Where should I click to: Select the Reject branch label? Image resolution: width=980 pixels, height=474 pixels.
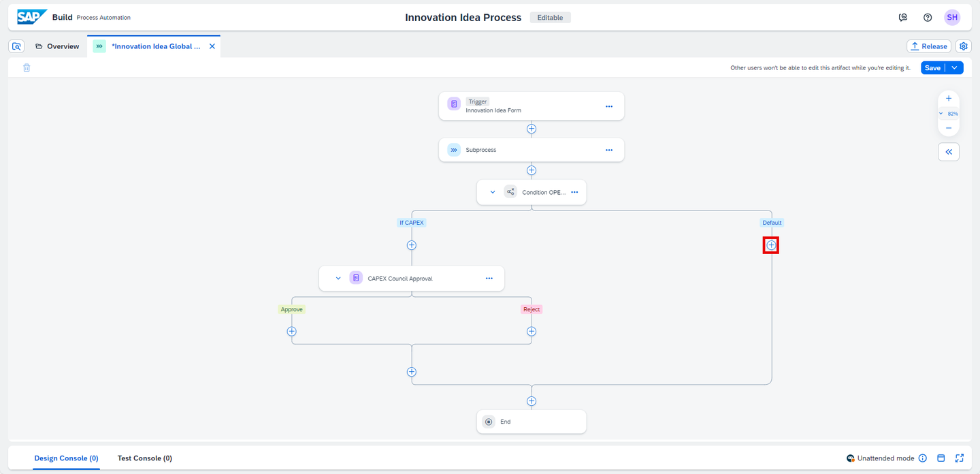pyautogui.click(x=532, y=309)
